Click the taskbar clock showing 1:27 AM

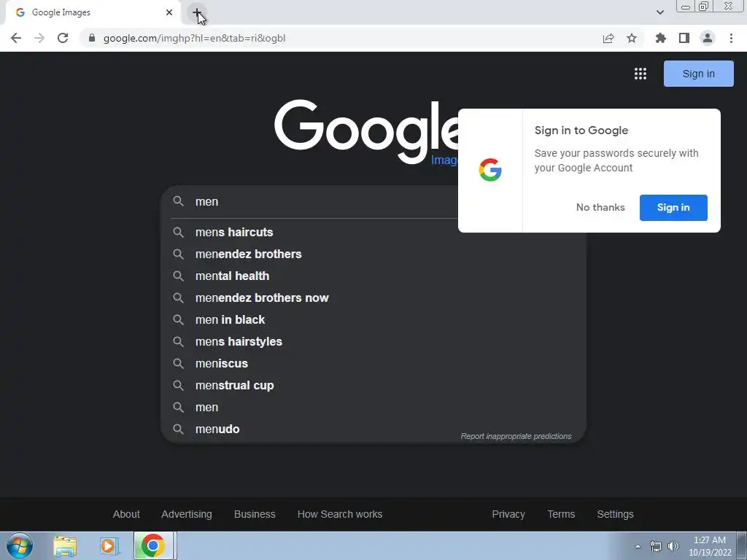710,546
